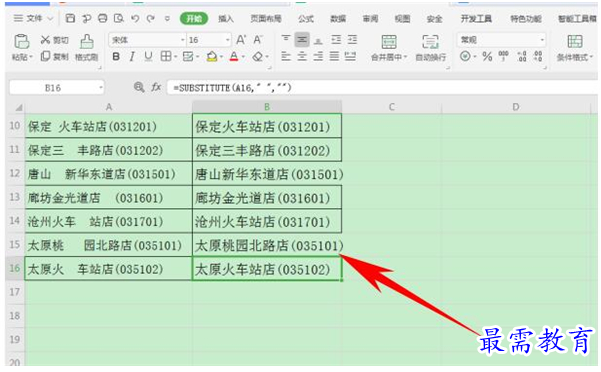This screenshot has width=601, height=372.
Task: Open the currency symbol dropdown
Action: point(475,57)
